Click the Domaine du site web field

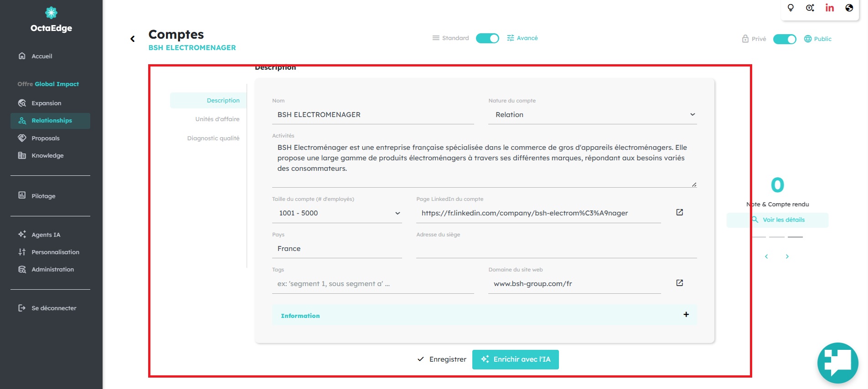574,284
